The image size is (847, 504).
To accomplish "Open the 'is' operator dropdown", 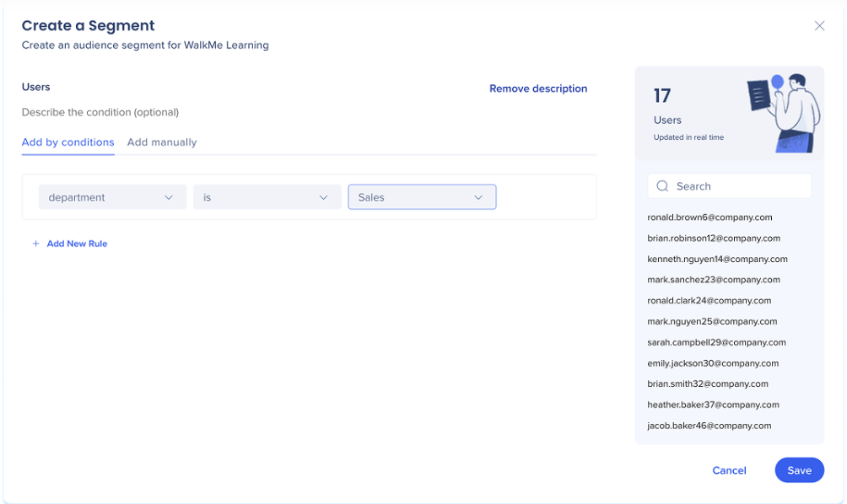I will pyautogui.click(x=267, y=197).
